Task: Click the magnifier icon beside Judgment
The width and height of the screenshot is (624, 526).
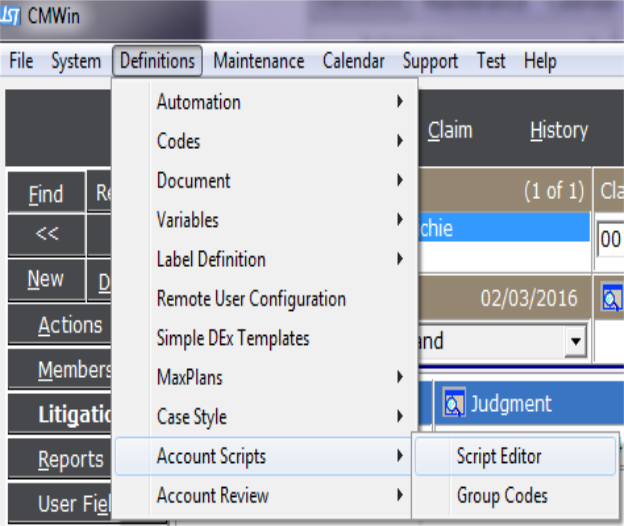Action: (454, 404)
